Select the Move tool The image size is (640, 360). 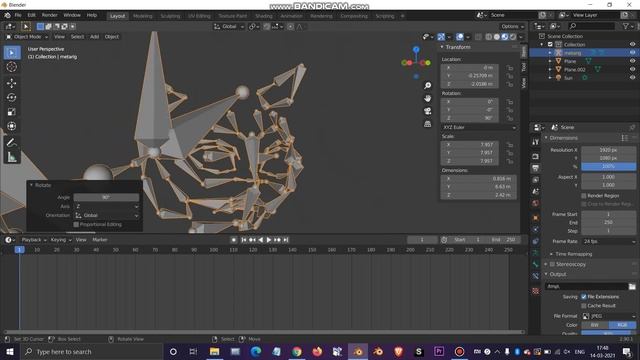[x=12, y=83]
